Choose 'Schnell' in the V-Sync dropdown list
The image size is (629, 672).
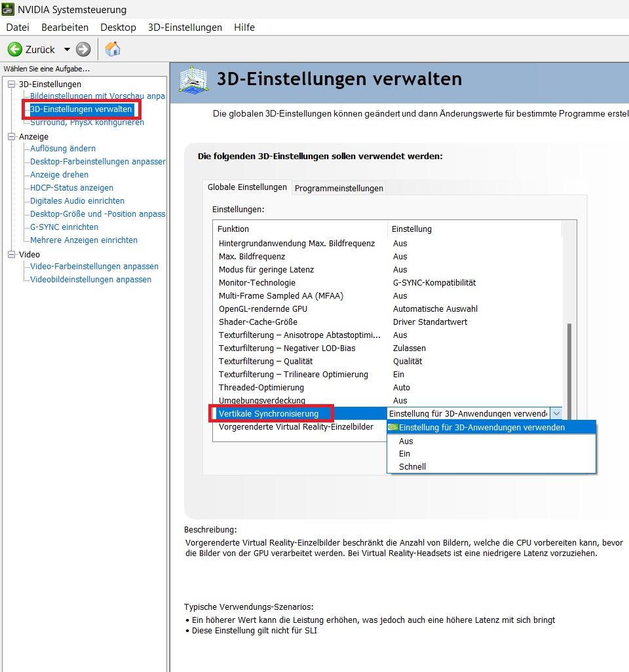pyautogui.click(x=491, y=466)
